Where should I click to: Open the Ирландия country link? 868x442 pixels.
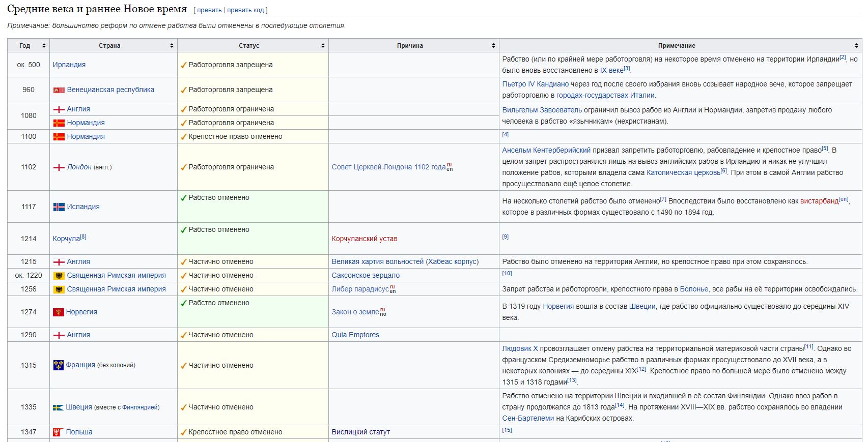69,65
